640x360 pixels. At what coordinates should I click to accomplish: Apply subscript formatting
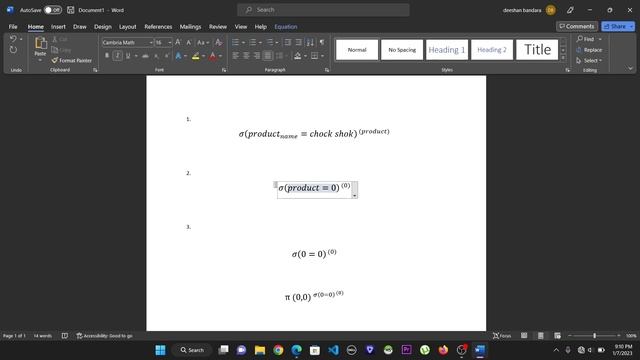pos(156,56)
